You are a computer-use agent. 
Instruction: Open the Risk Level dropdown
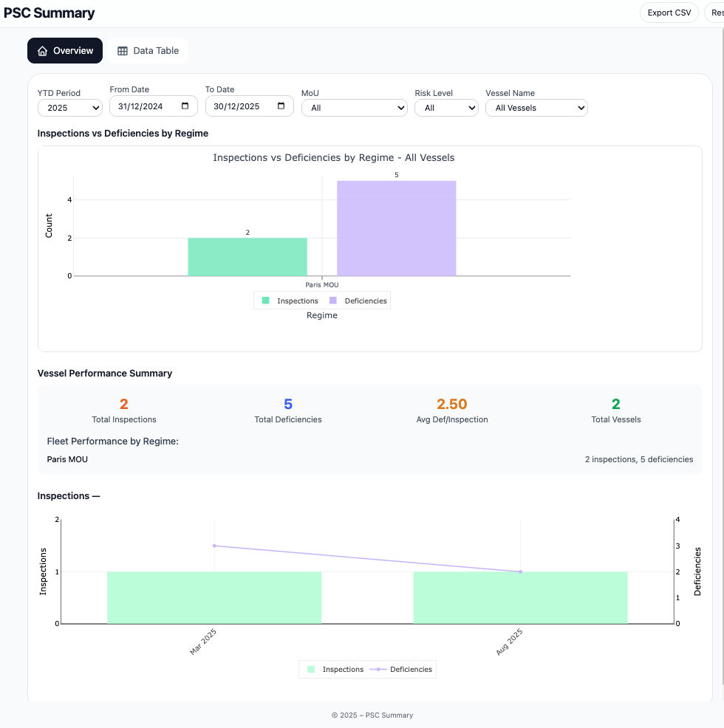[x=446, y=107]
